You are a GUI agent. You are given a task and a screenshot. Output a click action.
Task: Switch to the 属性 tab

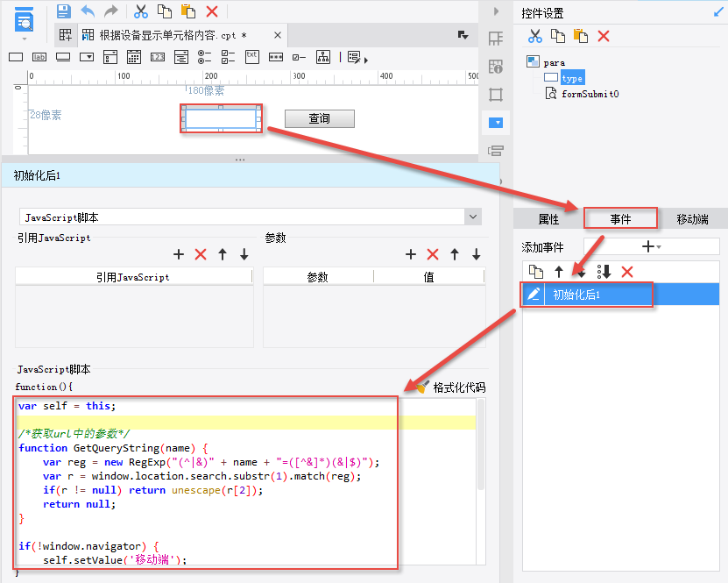click(x=548, y=219)
